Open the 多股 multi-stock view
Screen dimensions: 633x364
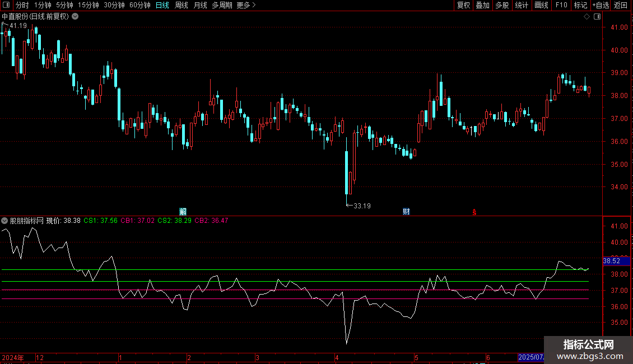[x=502, y=5]
